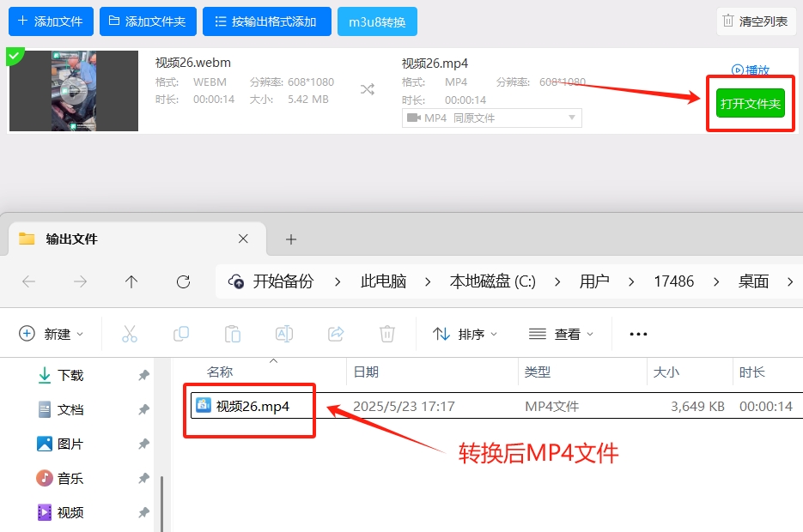Click the play overlay on the video thumbnail

(x=73, y=90)
